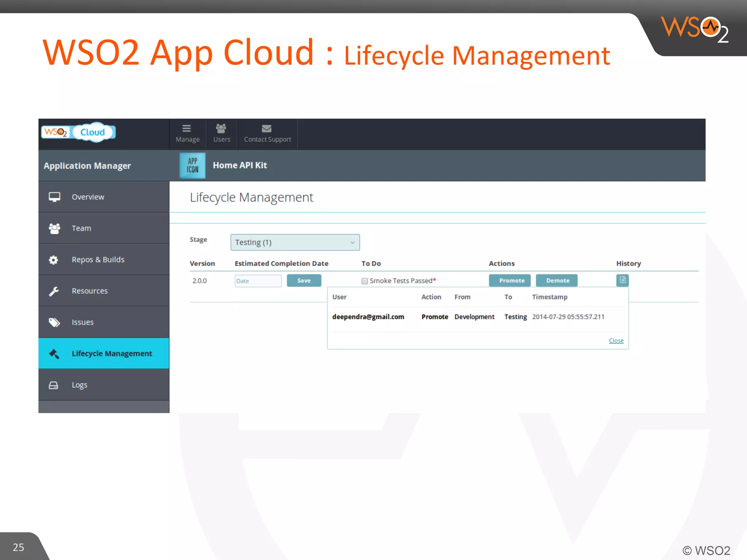747x560 pixels.
Task: Select the Issues sidebar label
Action: (83, 322)
